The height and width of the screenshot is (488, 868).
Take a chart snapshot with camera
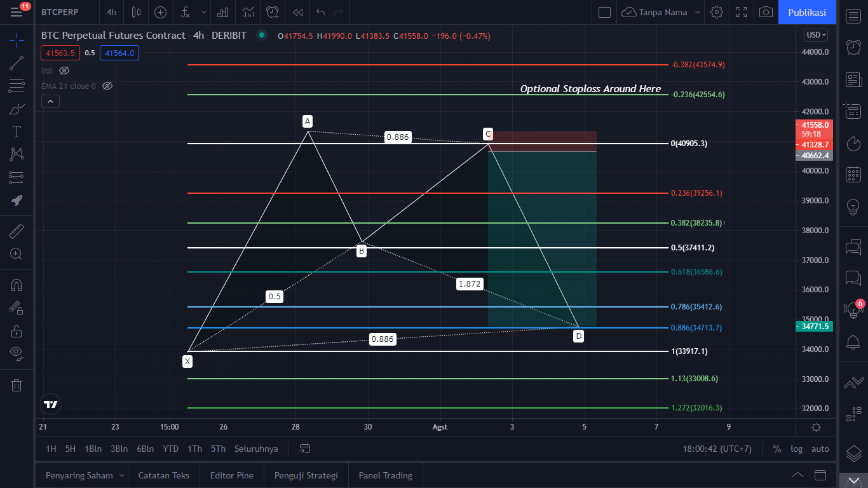pos(766,12)
